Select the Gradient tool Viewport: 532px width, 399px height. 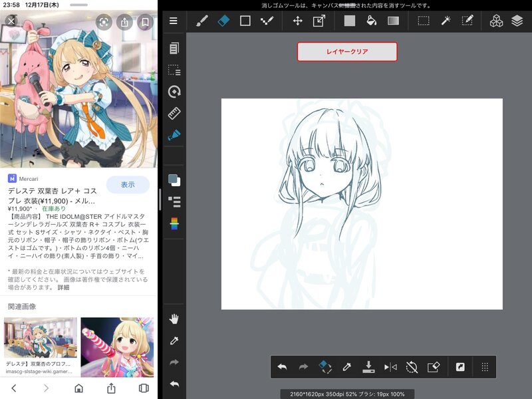point(393,21)
